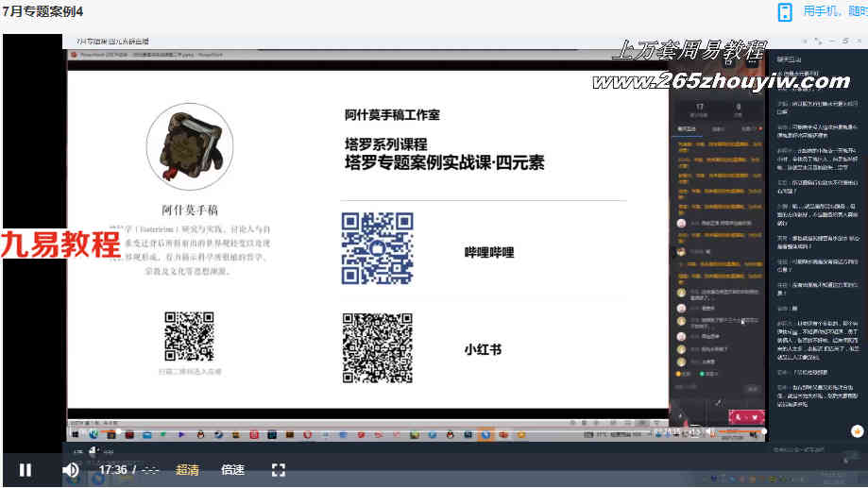Click the phone icon at top right
The height and width of the screenshot is (488, 868).
[x=785, y=11]
